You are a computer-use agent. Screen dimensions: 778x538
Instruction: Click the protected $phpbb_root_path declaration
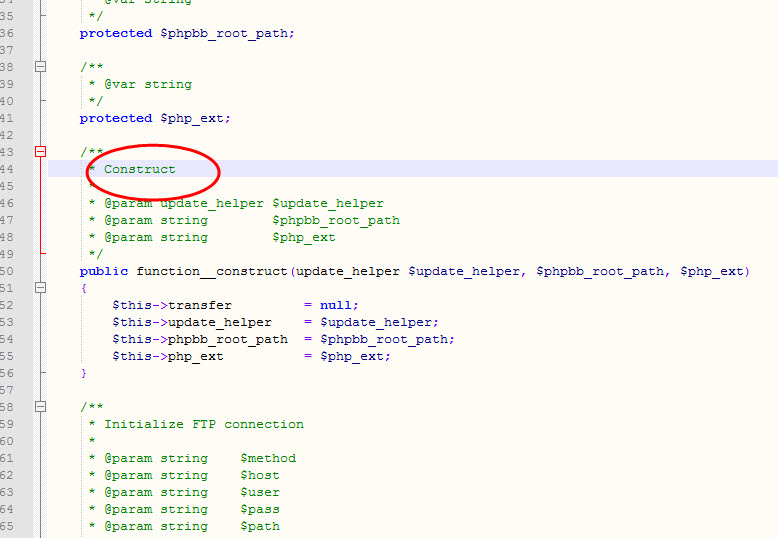[x=187, y=33]
